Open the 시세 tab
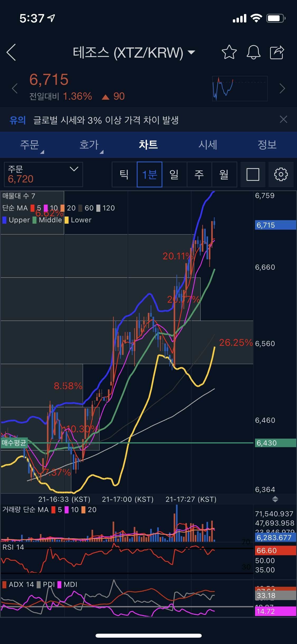 pyautogui.click(x=208, y=145)
